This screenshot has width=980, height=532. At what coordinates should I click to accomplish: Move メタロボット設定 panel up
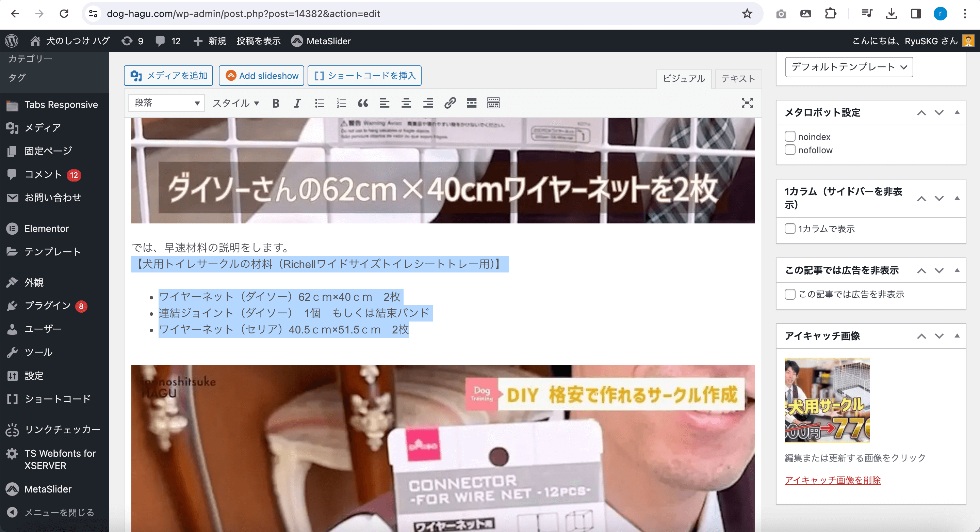click(921, 113)
